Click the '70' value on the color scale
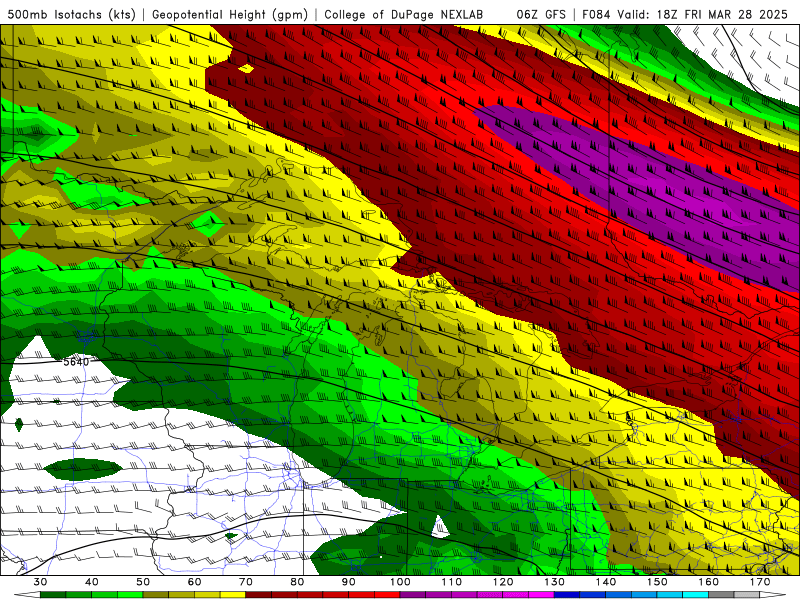This screenshot has height=600, width=800. point(246,582)
